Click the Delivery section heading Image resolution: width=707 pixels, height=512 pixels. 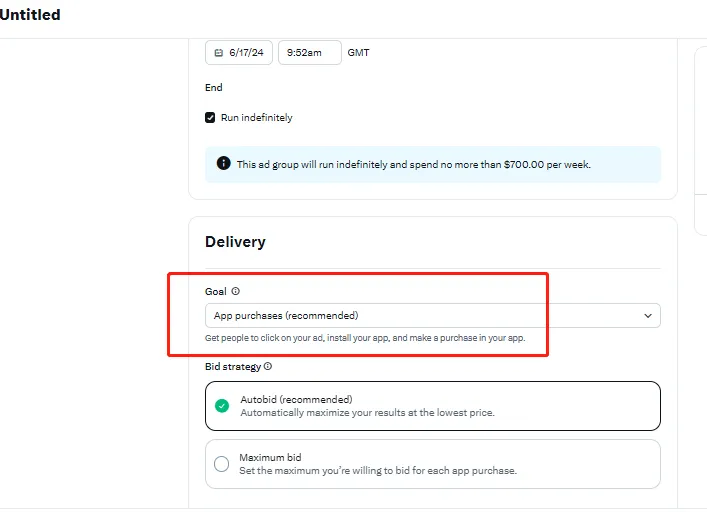(x=235, y=242)
